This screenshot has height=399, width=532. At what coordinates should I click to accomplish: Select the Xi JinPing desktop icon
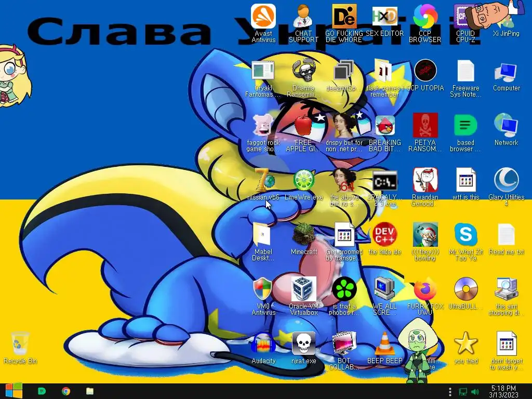506,20
